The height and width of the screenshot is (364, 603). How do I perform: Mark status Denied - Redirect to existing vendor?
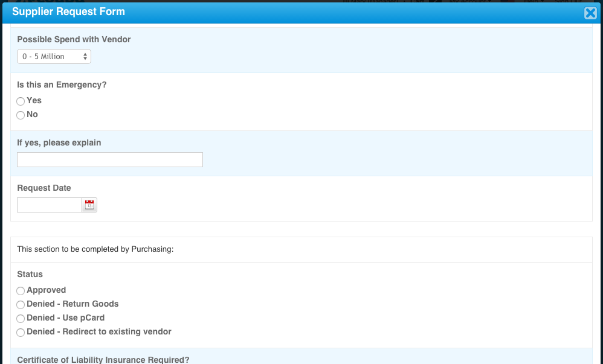[x=21, y=333]
